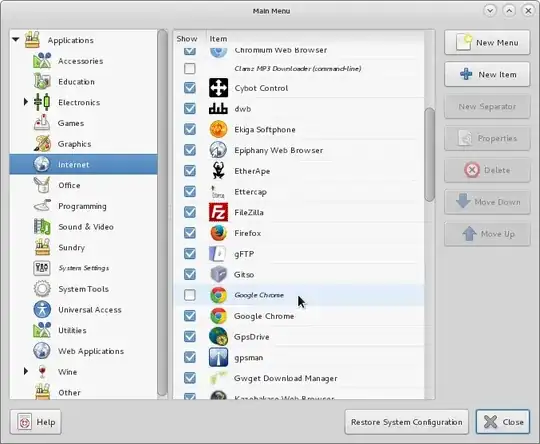Enable the hidden italic Google Chrome entry
Image resolution: width=540 pixels, height=444 pixels.
click(x=189, y=295)
